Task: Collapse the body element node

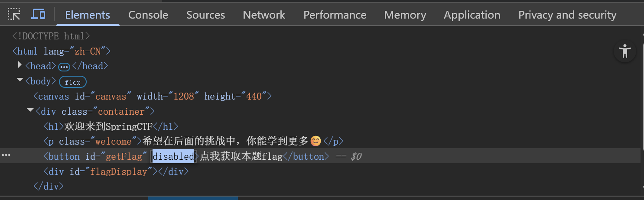Action: pos(20,81)
